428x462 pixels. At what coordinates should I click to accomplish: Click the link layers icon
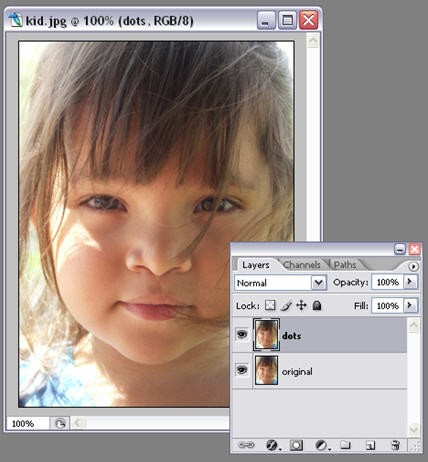tap(246, 445)
